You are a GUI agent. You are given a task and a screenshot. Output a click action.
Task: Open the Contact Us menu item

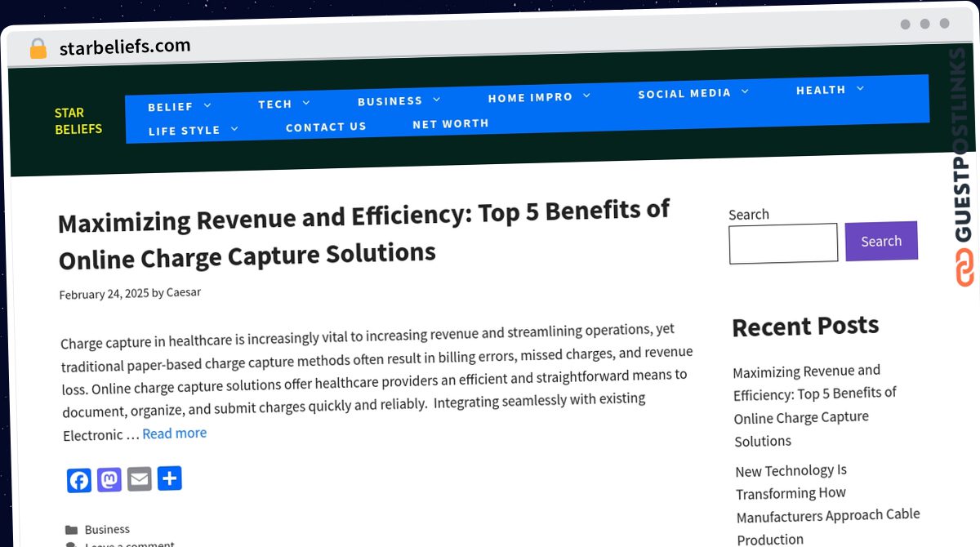pyautogui.click(x=326, y=127)
